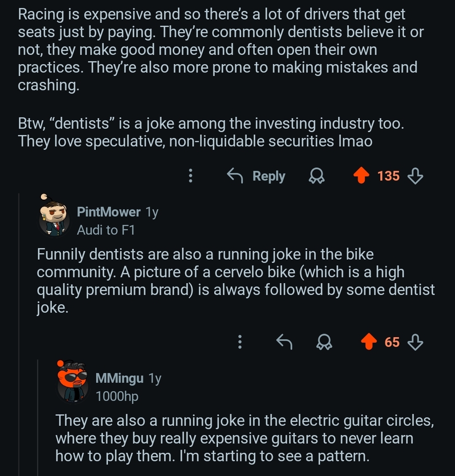Tap MMingu's sunglasses avatar

[x=73, y=381]
